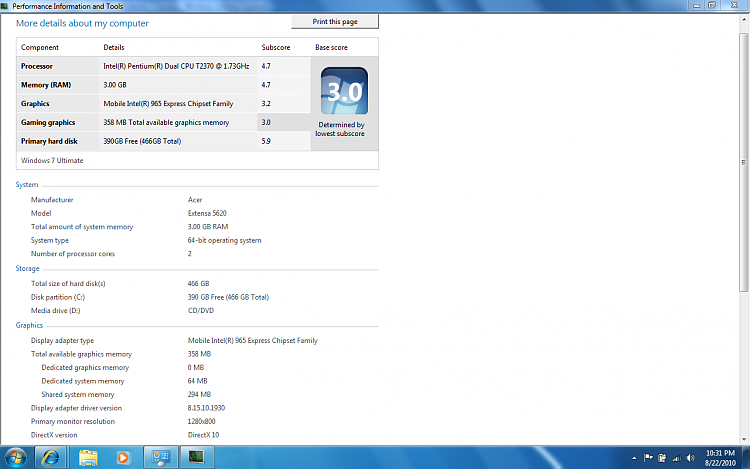Click the vertical scrollbar thumb
Screen dimensions: 750x469
pos(744,163)
